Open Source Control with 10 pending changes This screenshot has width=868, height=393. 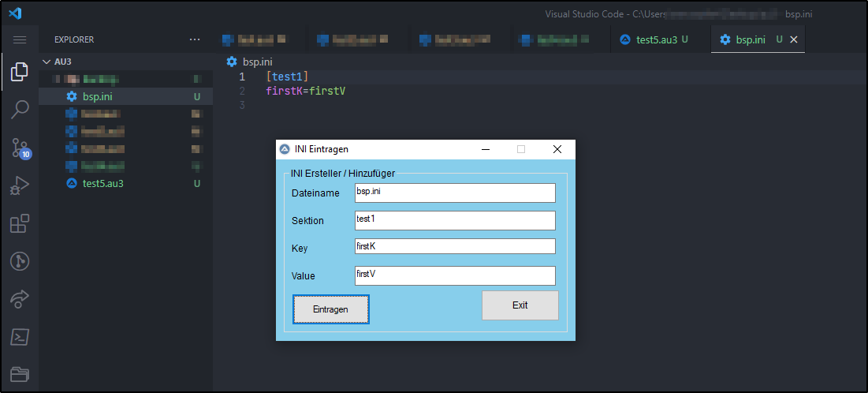[20, 148]
